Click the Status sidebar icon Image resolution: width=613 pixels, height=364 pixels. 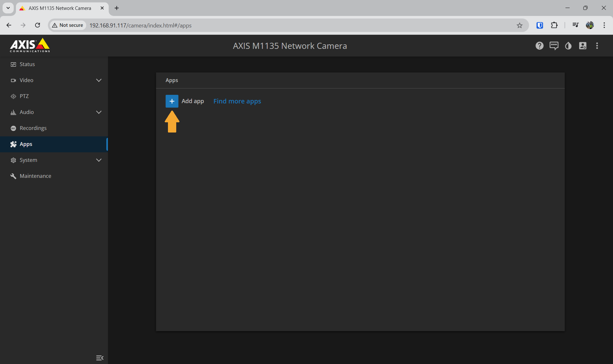point(13,64)
